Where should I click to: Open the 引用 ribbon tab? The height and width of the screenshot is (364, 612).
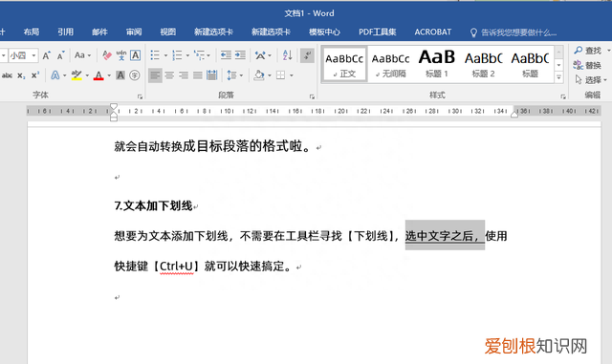pos(65,32)
